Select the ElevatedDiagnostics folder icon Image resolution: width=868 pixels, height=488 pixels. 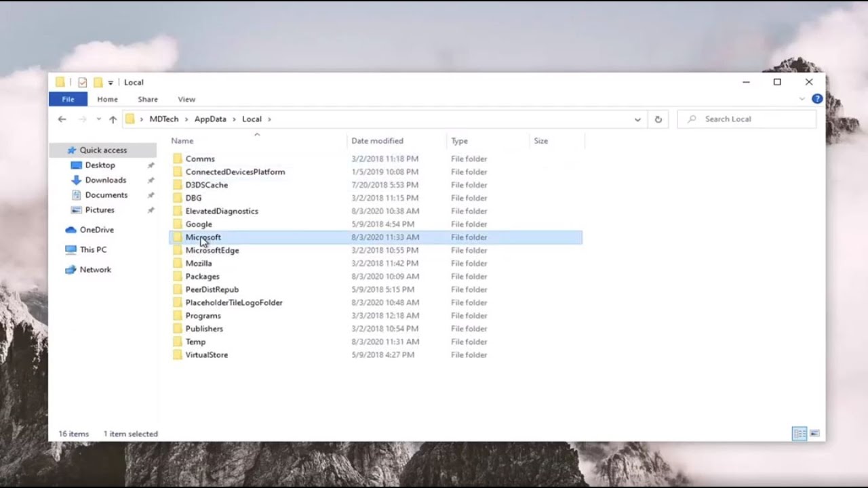point(177,211)
